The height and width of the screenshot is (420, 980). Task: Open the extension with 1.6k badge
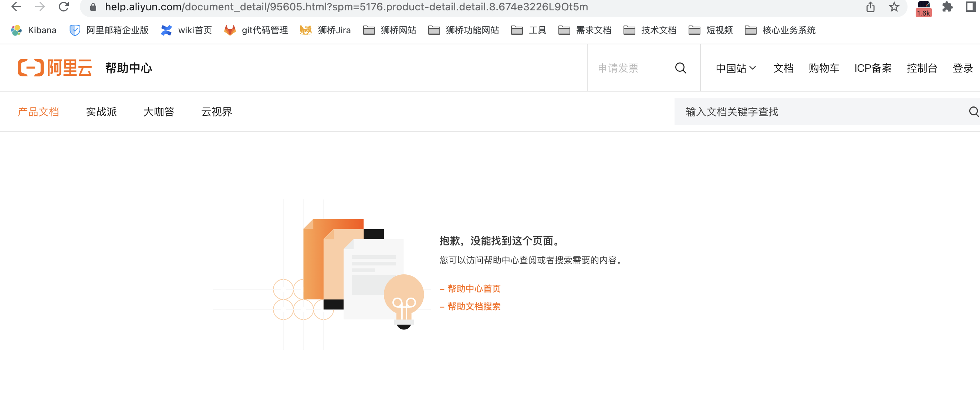[x=923, y=9]
